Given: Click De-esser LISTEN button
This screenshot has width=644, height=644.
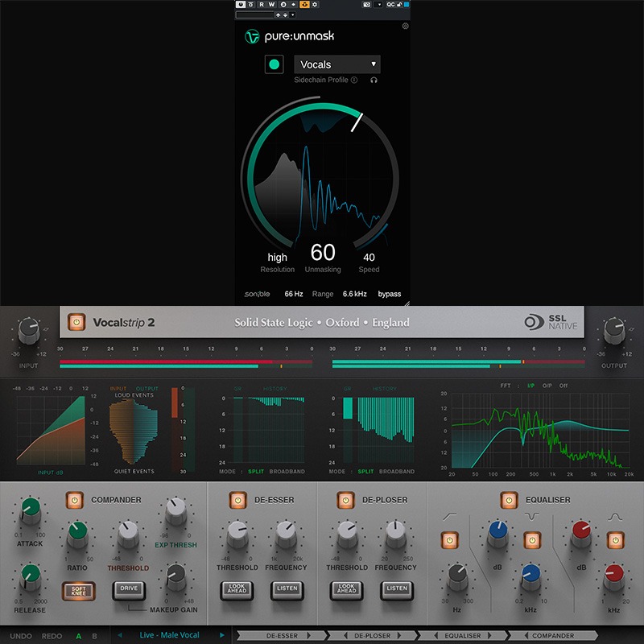Looking at the screenshot, I should click(287, 590).
